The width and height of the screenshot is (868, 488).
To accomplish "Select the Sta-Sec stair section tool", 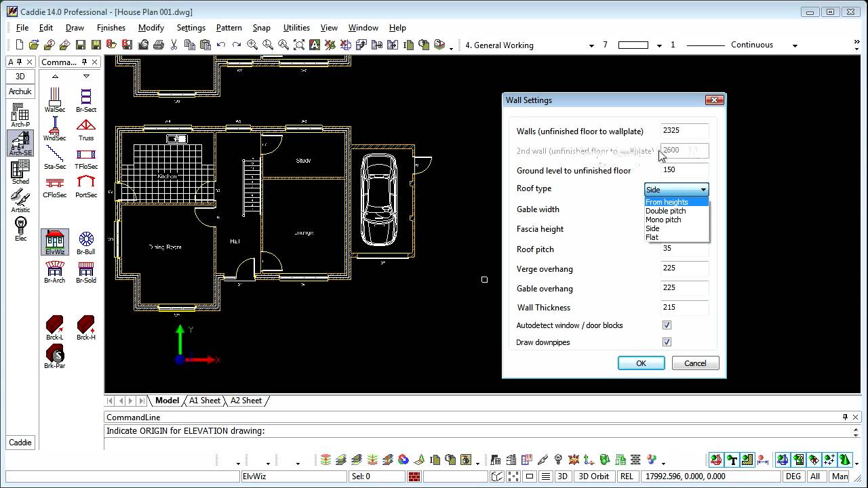I will [55, 157].
